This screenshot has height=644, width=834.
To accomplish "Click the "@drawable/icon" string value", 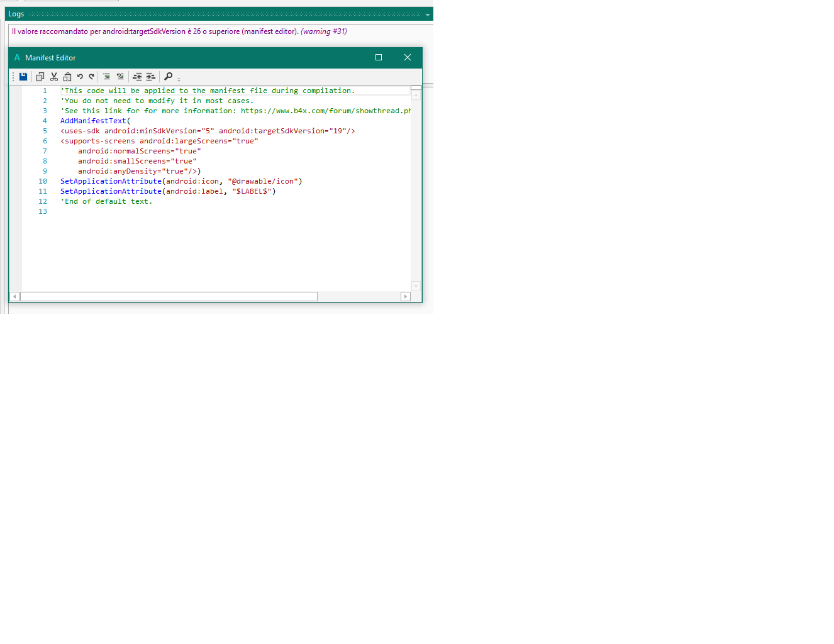I will pyautogui.click(x=263, y=181).
